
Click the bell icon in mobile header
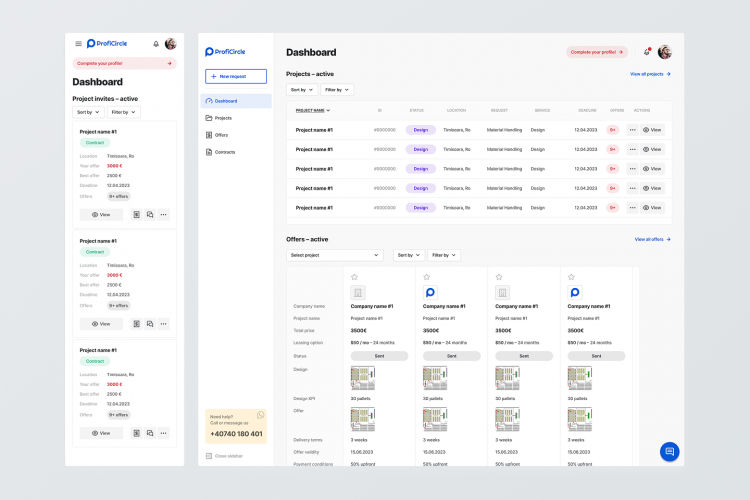pyautogui.click(x=156, y=44)
